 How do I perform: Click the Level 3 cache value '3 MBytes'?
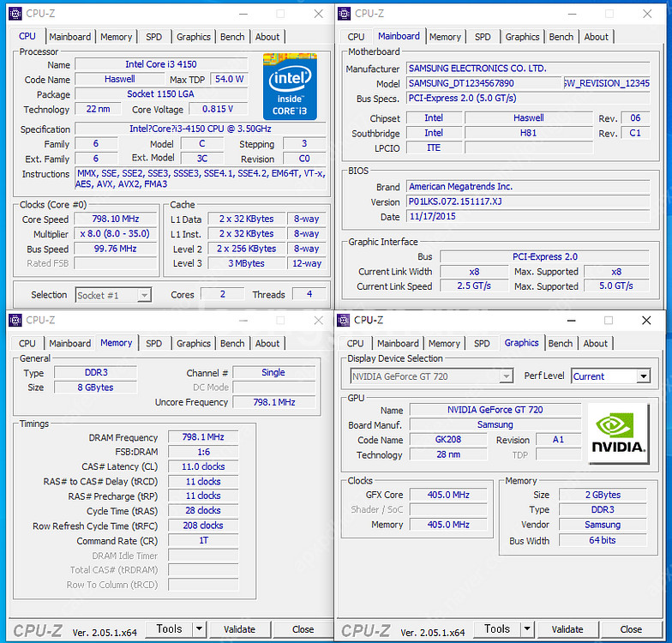[247, 264]
